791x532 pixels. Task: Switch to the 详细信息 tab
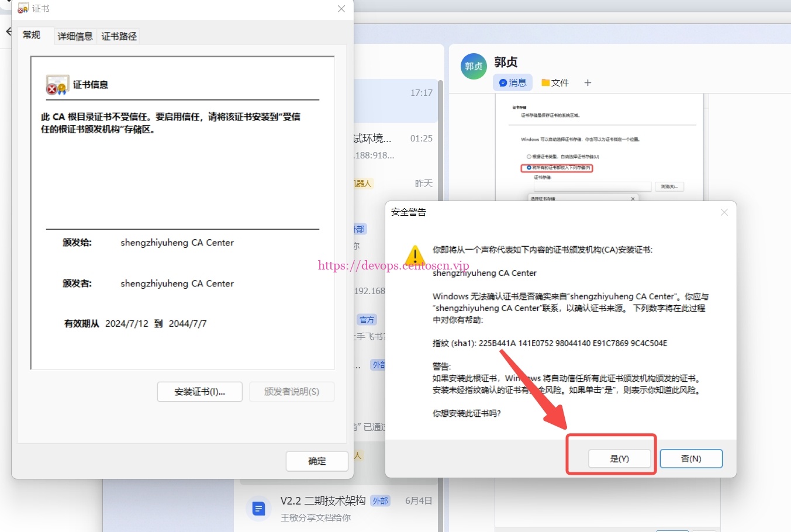tap(75, 36)
